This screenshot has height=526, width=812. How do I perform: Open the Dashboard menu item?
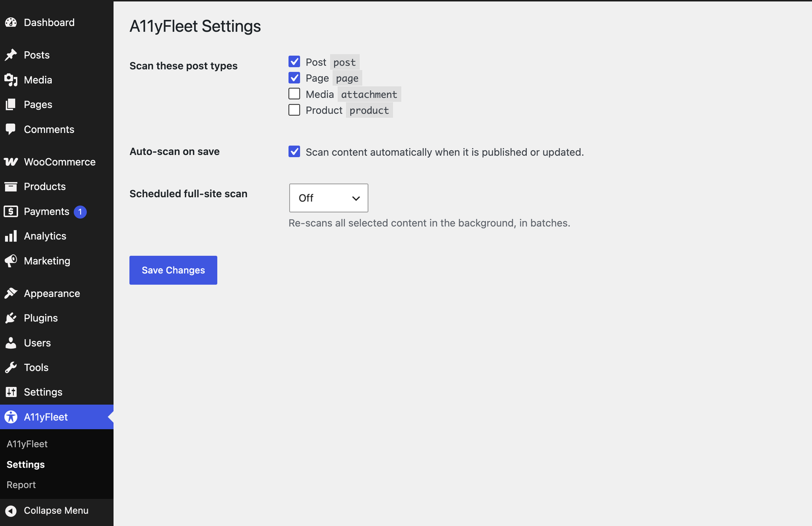57,22
